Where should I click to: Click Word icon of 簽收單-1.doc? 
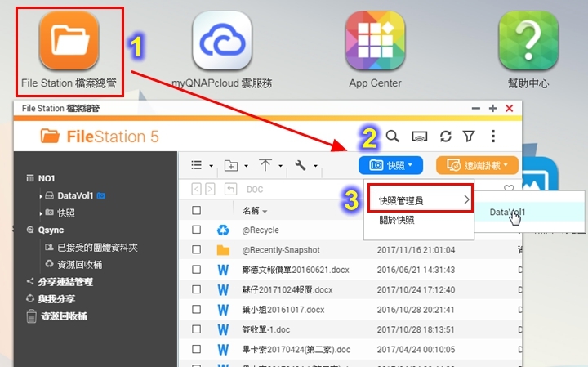pyautogui.click(x=223, y=329)
